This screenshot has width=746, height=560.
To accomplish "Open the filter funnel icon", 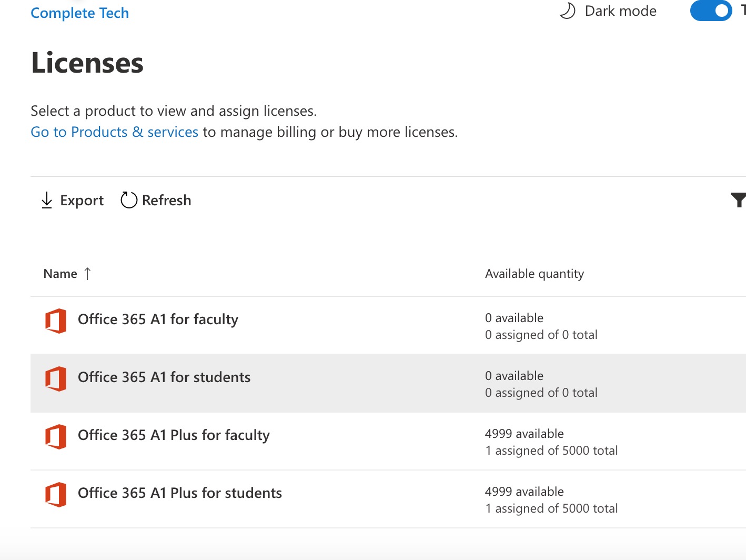I will 739,200.
